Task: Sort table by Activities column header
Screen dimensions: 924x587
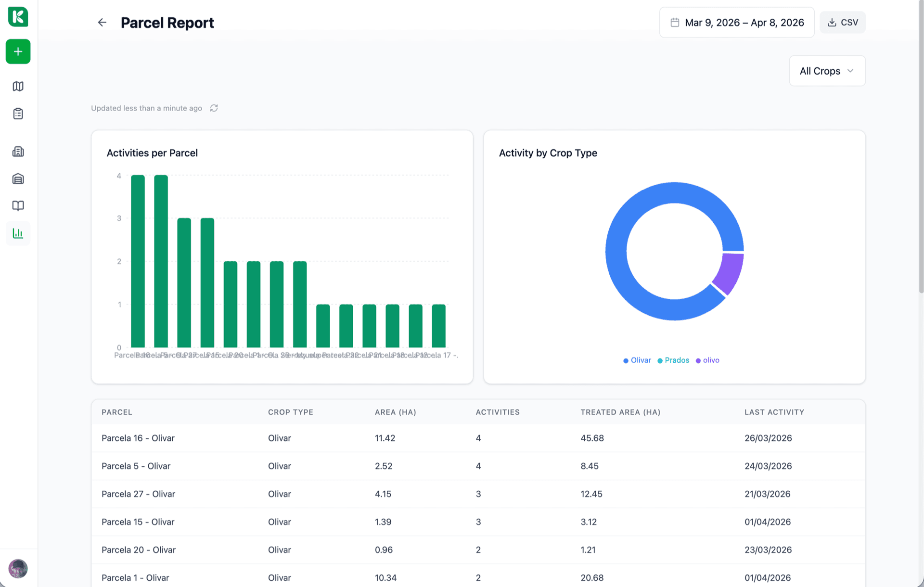Action: click(x=498, y=412)
